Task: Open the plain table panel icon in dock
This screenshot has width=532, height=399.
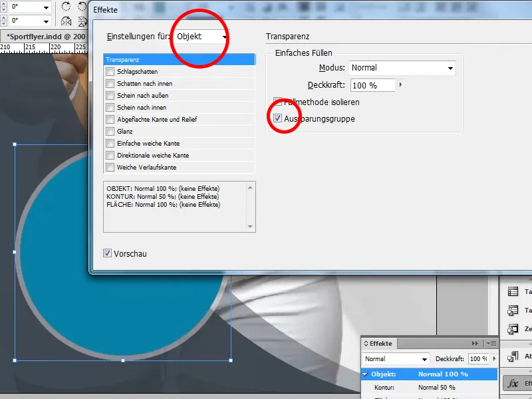Action: (513, 292)
